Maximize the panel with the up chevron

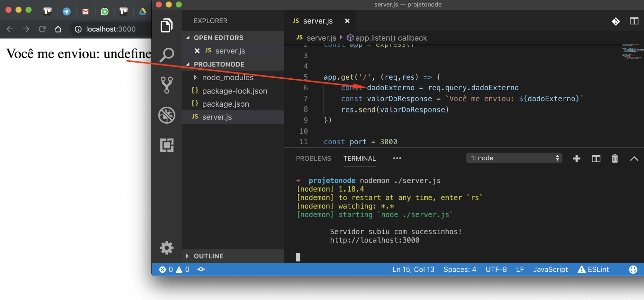[634, 158]
